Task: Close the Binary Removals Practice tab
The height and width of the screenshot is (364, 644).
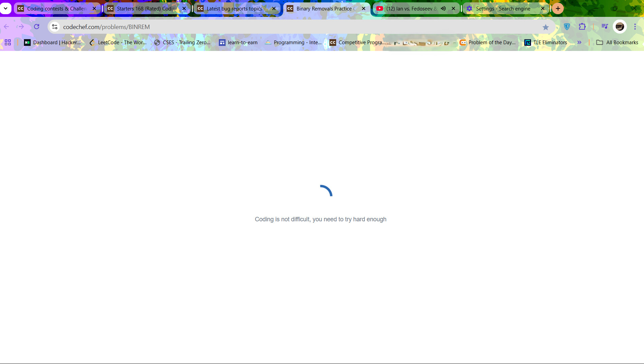Action: (363, 8)
